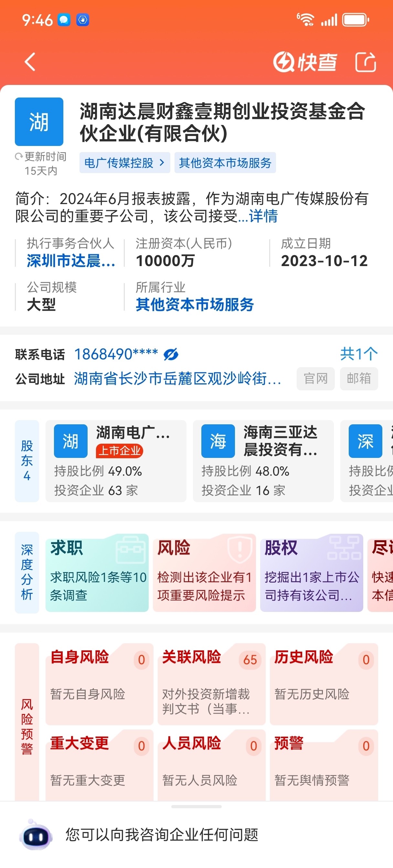Image resolution: width=393 pixels, height=868 pixels.
Task: Open shareholder card 湖南电广...
Action: [116, 461]
